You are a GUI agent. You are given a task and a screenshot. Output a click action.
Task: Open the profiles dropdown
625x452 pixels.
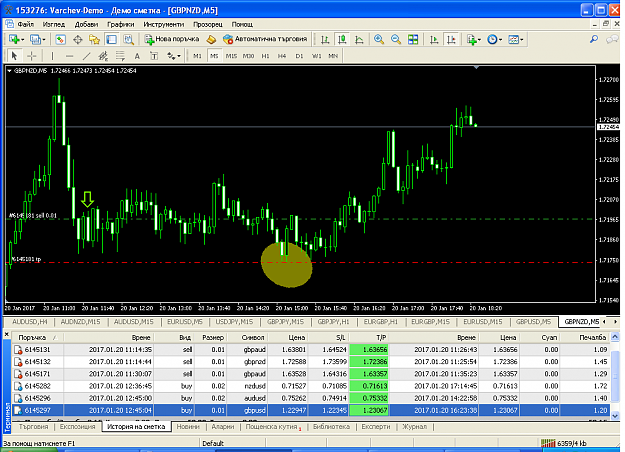pyautogui.click(x=38, y=39)
